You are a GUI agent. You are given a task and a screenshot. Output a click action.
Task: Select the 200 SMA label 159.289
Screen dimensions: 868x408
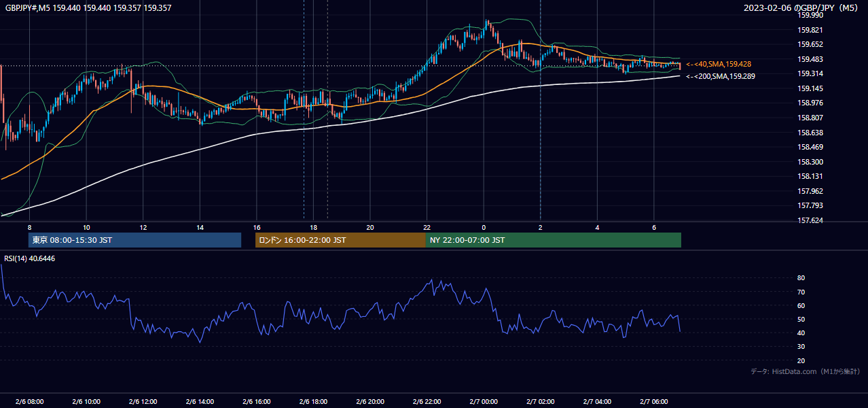721,76
